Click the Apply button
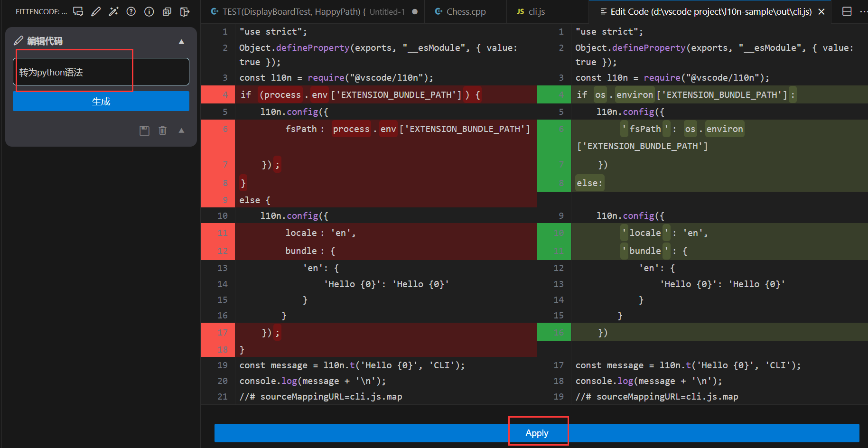Screen dimensions: 868x448 [x=537, y=433]
